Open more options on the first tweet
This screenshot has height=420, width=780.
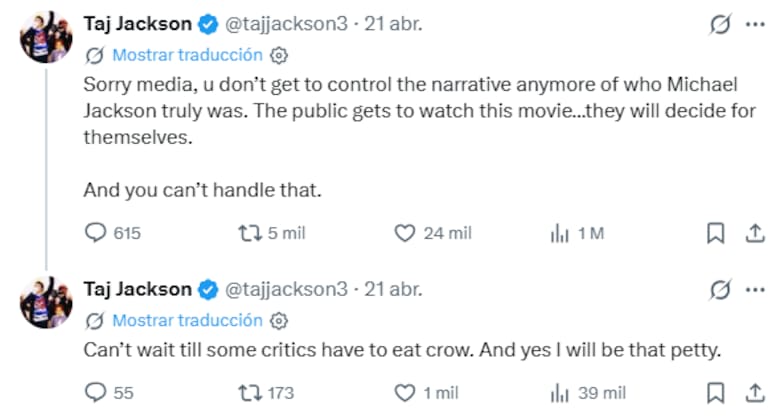[x=756, y=24]
